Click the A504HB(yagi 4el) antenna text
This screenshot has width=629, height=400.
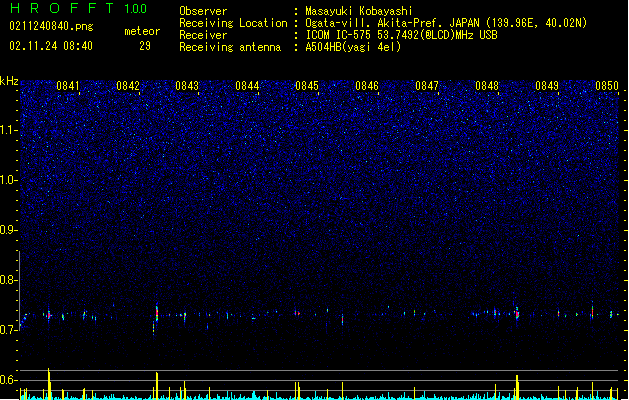click(x=353, y=47)
